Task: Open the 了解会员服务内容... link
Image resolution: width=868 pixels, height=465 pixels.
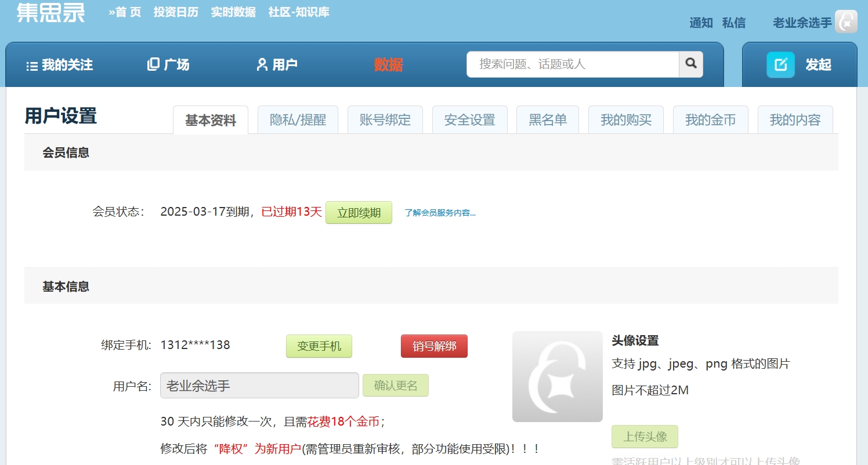Action: click(440, 213)
